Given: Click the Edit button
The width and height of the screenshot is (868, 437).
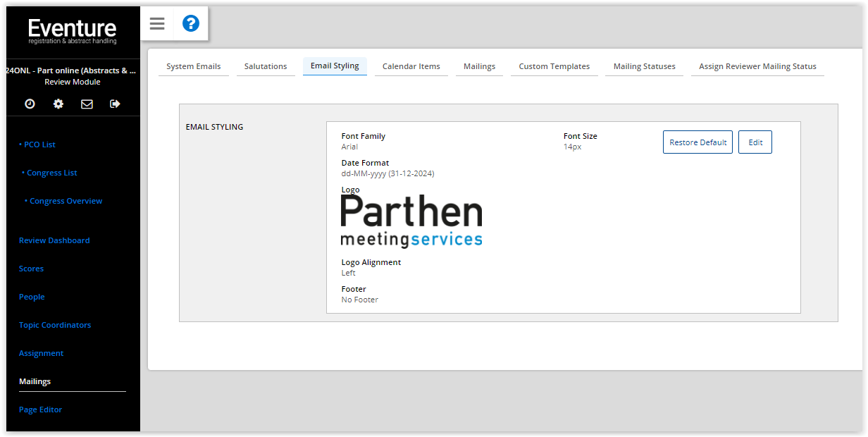Looking at the screenshot, I should tap(755, 142).
